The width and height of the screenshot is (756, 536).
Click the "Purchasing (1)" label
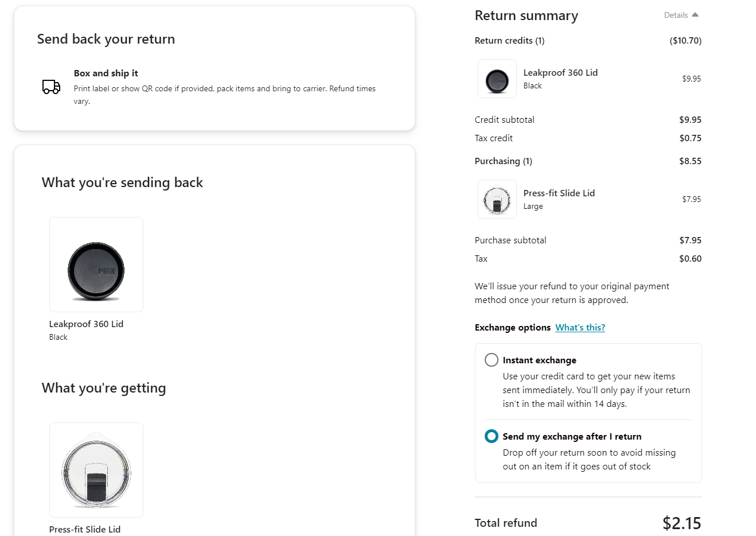[x=503, y=161]
